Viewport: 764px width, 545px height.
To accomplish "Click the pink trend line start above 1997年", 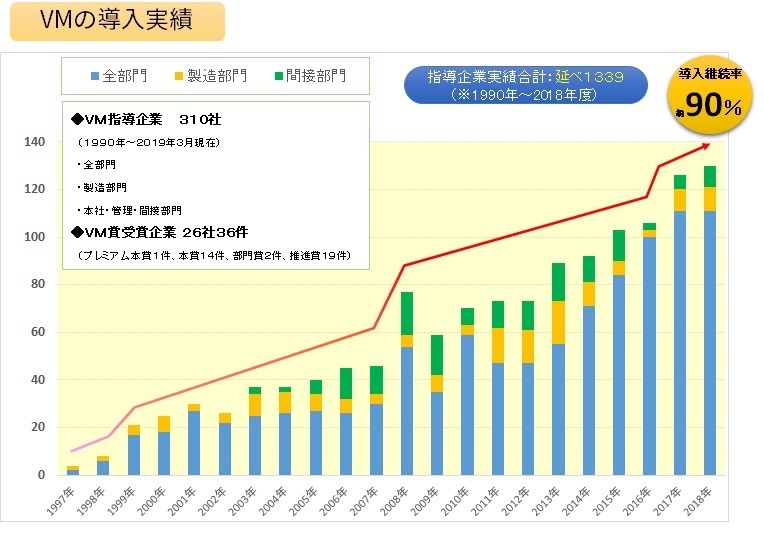I will click(x=73, y=450).
